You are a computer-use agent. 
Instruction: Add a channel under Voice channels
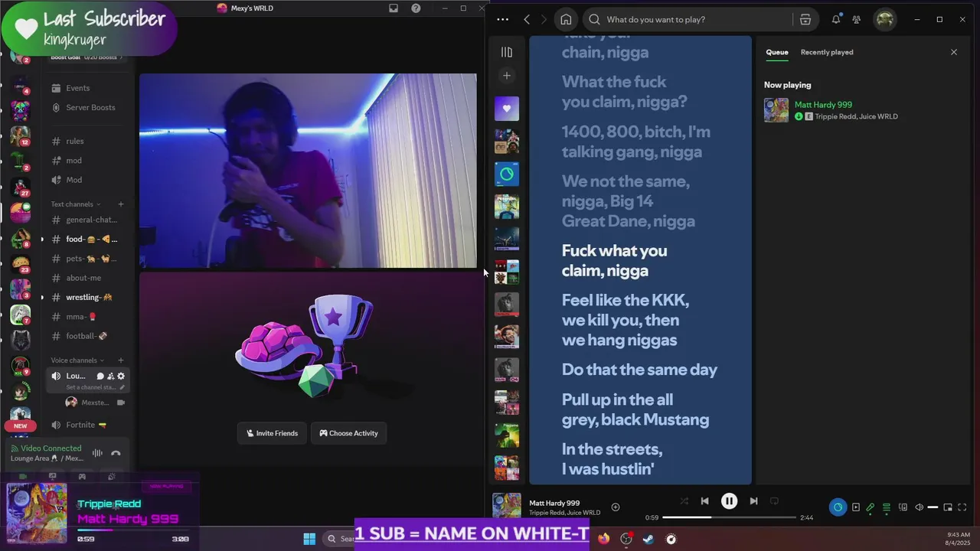tap(120, 360)
